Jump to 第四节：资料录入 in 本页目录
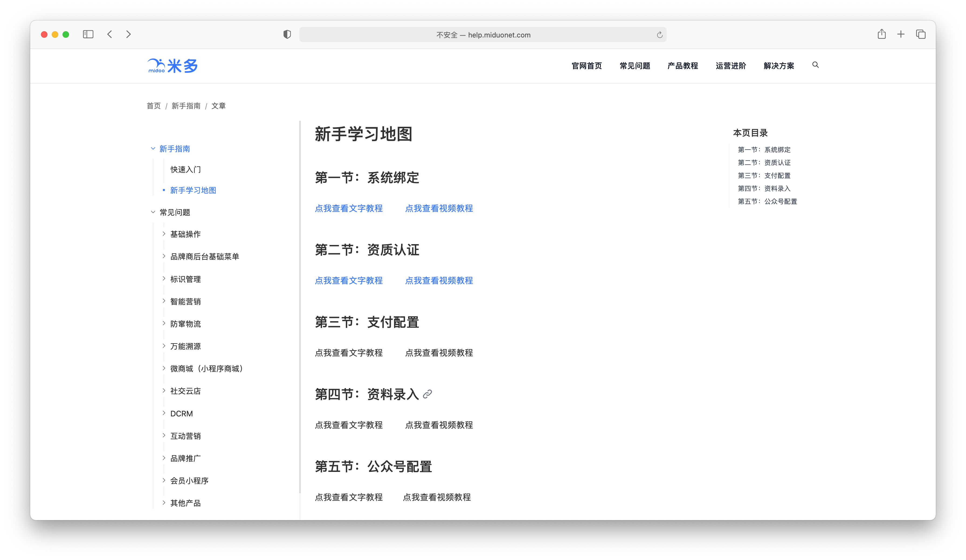Viewport: 966px width, 560px height. pos(764,189)
